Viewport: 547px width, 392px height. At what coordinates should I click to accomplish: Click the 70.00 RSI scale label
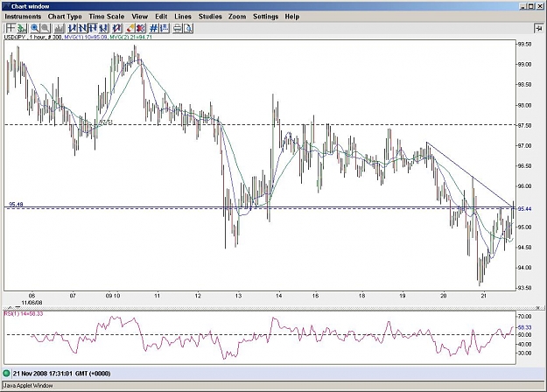524,317
